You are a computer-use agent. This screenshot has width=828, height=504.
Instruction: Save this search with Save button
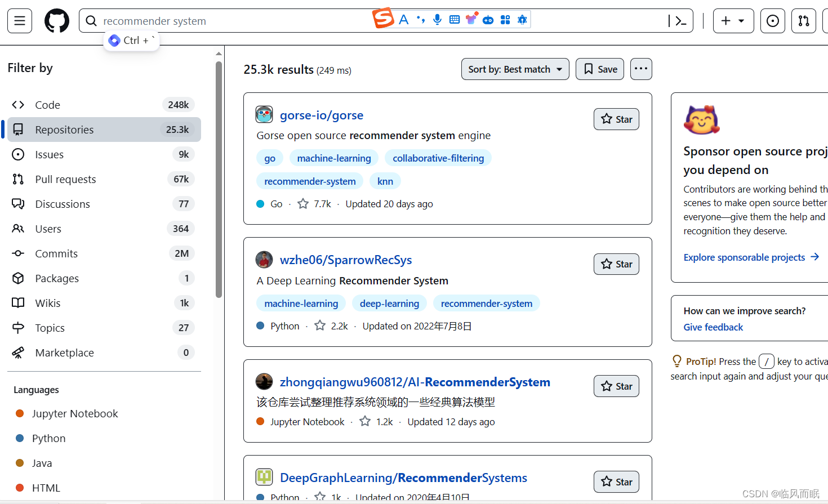(x=600, y=69)
